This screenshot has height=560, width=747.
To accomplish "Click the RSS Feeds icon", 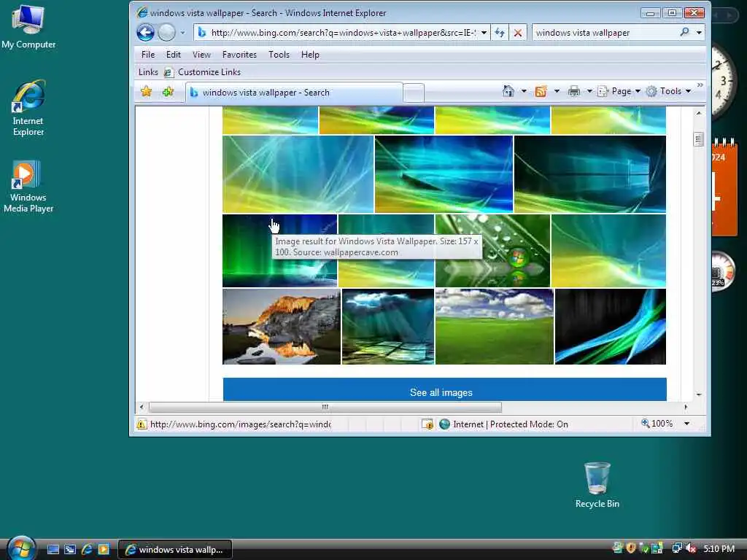I will click(541, 91).
